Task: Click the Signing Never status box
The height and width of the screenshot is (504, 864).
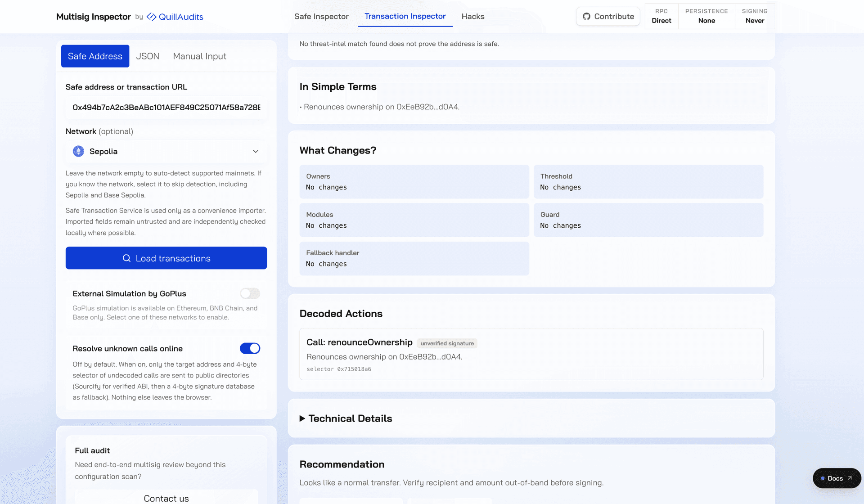Action: pyautogui.click(x=755, y=16)
